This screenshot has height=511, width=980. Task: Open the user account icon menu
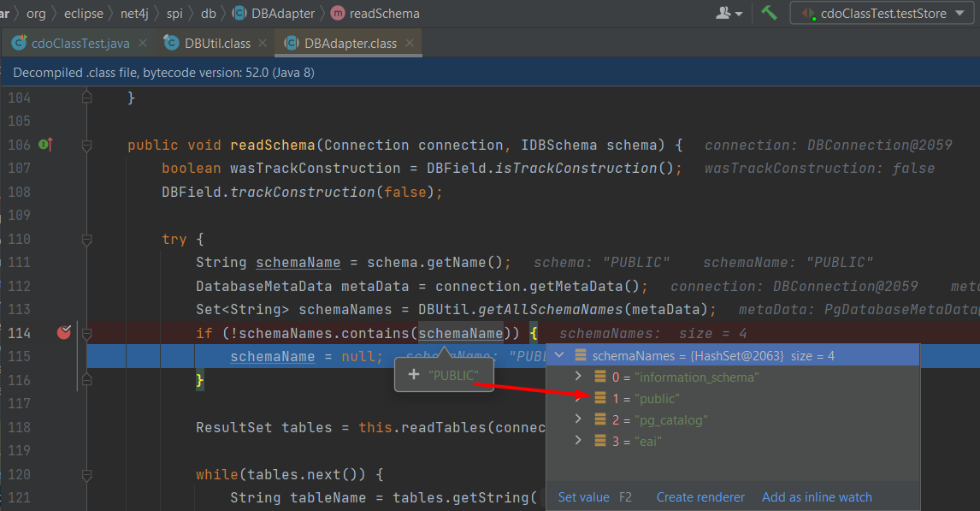[x=728, y=13]
